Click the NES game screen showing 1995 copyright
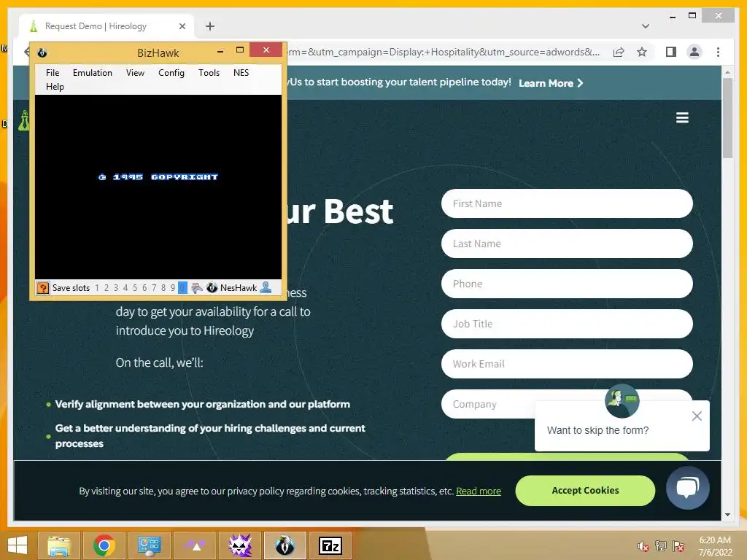This screenshot has height=560, width=747. tap(158, 187)
